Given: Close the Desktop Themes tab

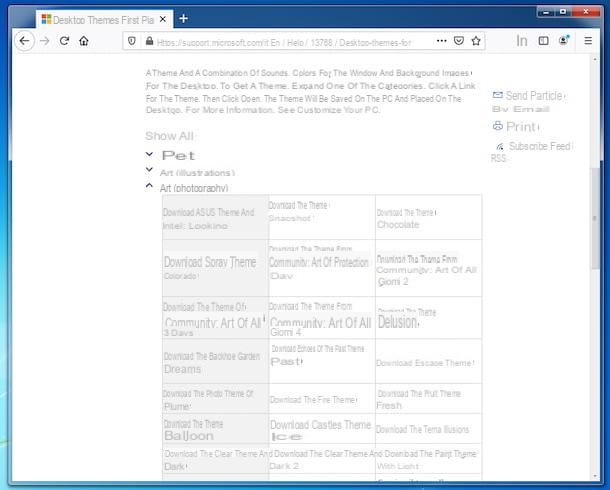Looking at the screenshot, I should click(163, 19).
